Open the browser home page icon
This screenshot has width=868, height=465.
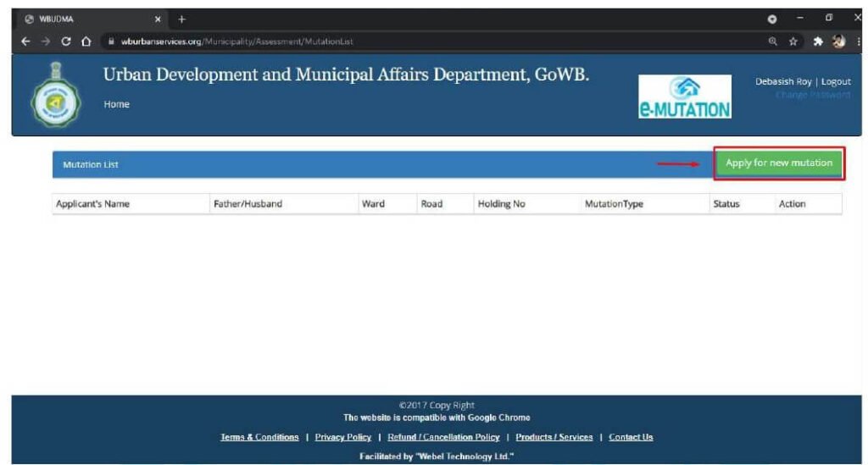pos(86,42)
